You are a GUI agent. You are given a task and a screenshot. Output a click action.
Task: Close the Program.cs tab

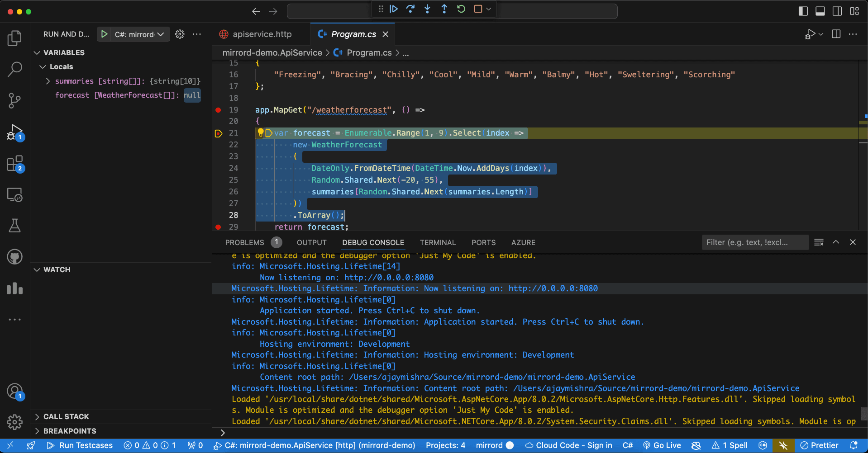(x=386, y=34)
